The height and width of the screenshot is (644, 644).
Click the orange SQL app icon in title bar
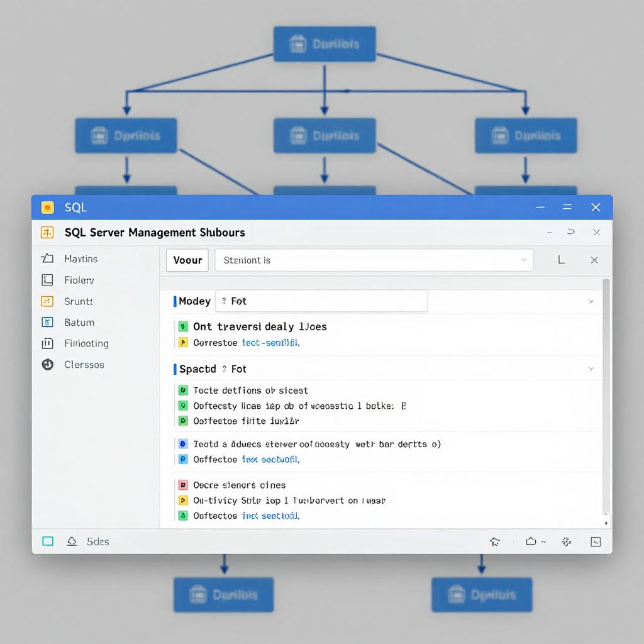click(48, 208)
